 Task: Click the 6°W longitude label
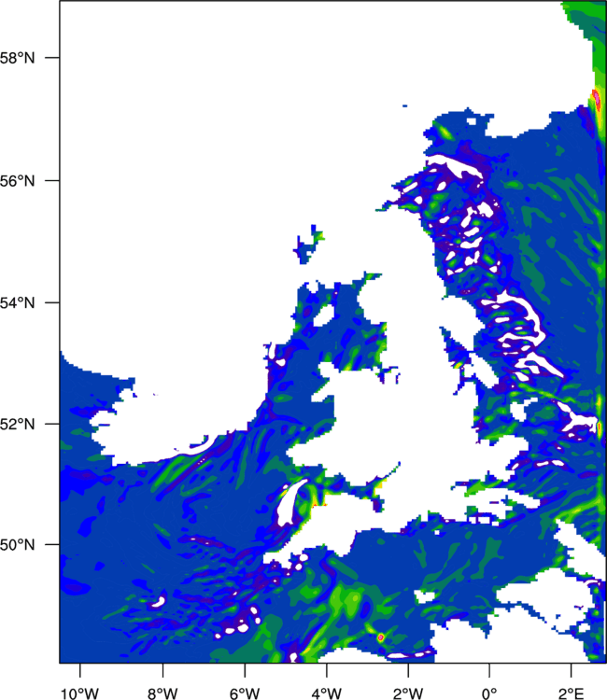coord(245,693)
